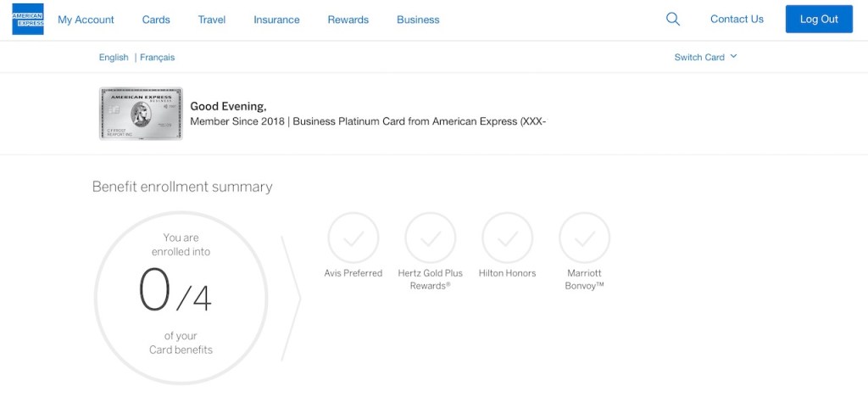This screenshot has height=420, width=868.
Task: Open the Business menu
Action: click(418, 20)
